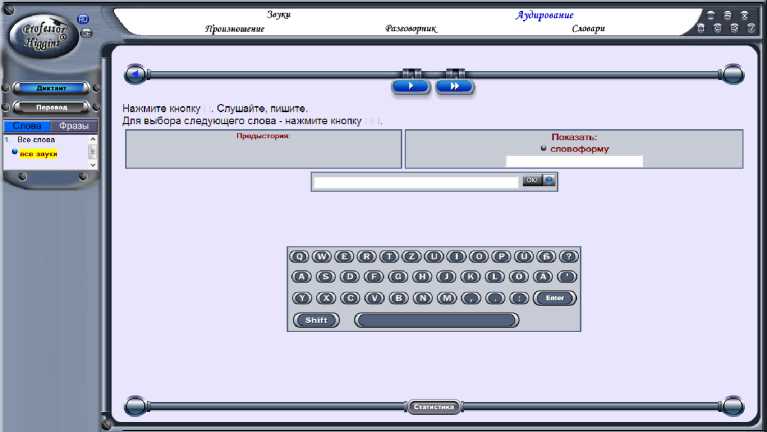Viewport: 767px width, 432px height.
Task: Skip to the next word with fast-forward
Action: [454, 87]
